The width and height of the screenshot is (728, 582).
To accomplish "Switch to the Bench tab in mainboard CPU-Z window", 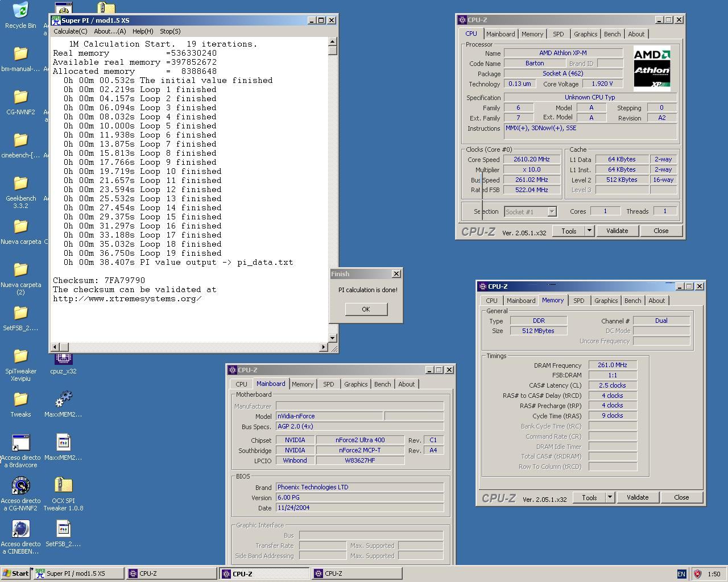I will [x=382, y=384].
